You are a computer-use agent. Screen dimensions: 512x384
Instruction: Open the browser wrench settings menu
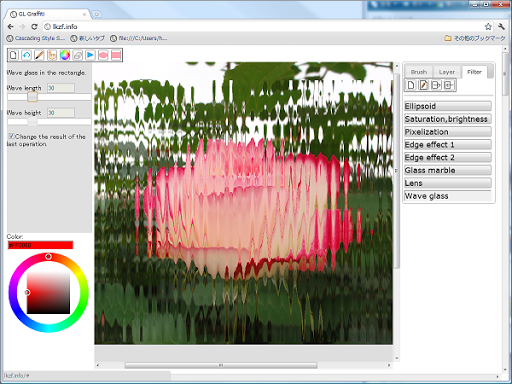tap(501, 27)
